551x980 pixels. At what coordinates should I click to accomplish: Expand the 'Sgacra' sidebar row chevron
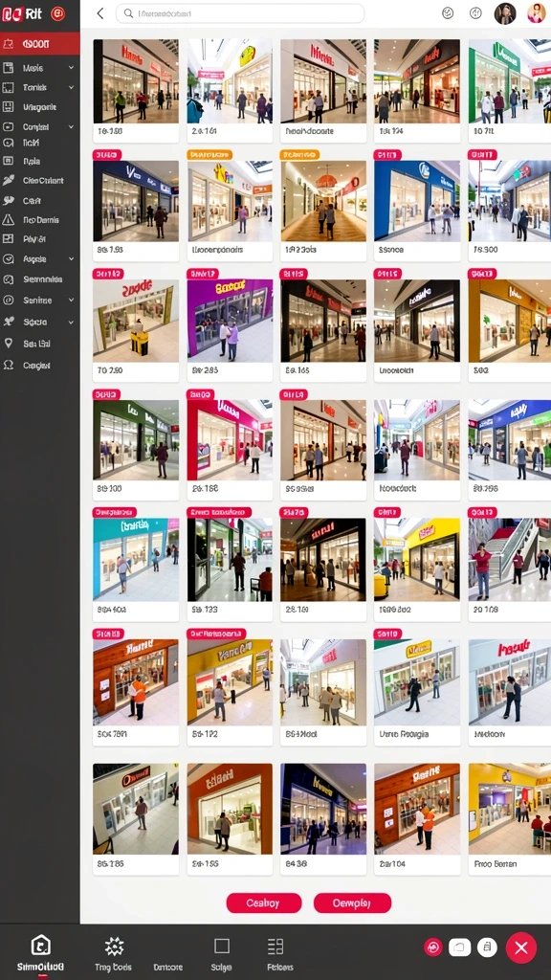coord(71,323)
